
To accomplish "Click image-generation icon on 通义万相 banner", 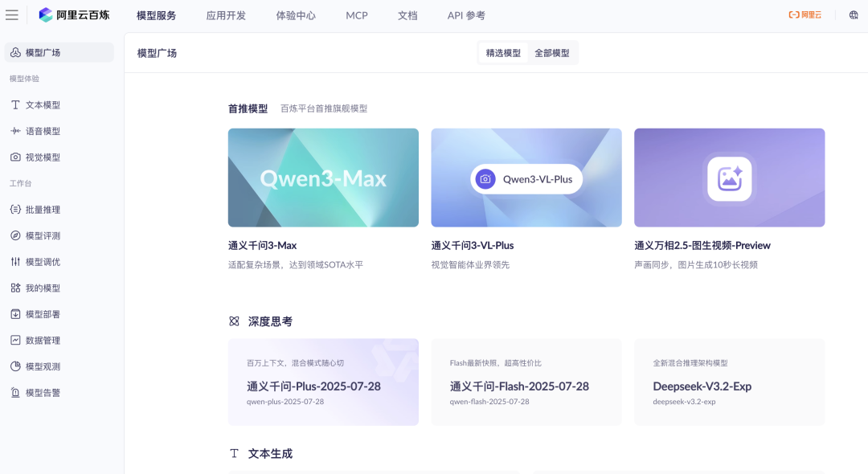I will pyautogui.click(x=730, y=178).
